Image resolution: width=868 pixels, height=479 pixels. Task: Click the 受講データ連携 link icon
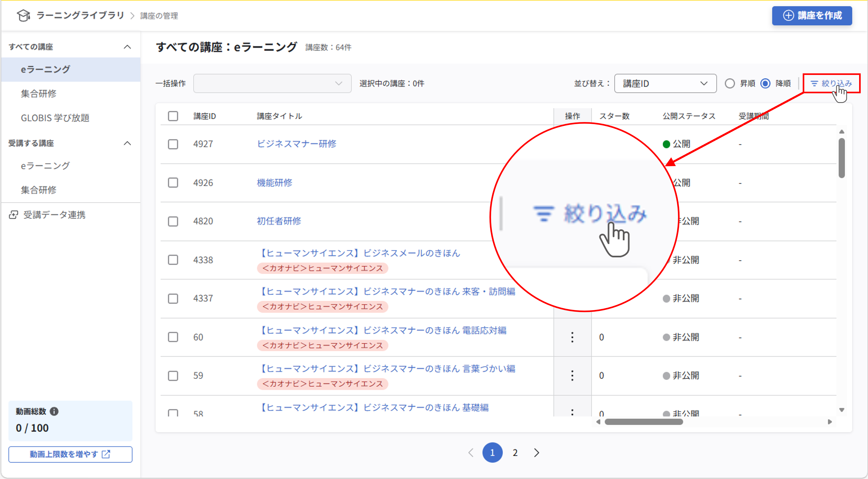pyautogui.click(x=13, y=215)
